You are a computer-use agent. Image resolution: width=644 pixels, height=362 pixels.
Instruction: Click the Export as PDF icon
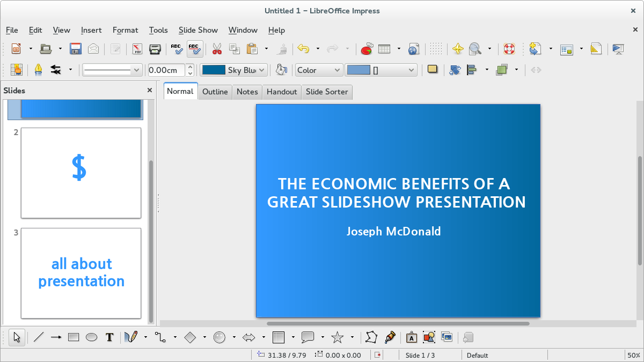[x=137, y=49]
